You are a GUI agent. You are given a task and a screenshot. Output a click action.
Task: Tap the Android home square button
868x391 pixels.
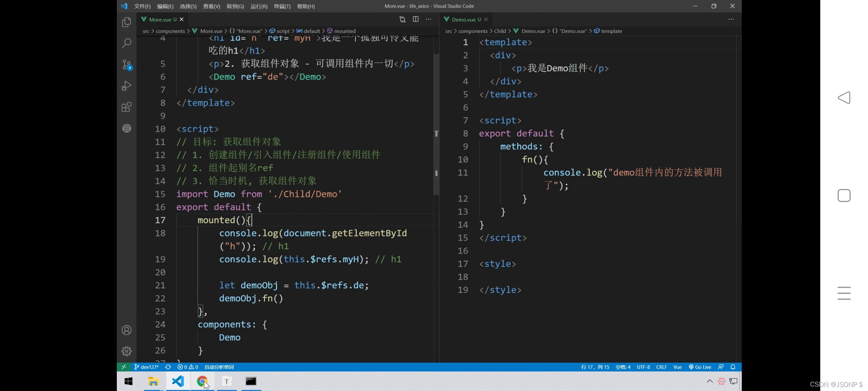[x=844, y=195]
